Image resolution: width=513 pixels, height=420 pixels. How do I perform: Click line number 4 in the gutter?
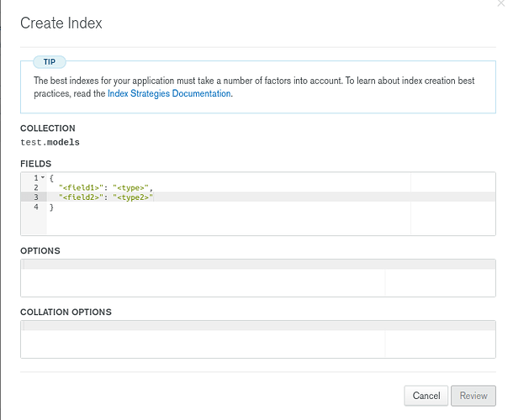click(36, 207)
